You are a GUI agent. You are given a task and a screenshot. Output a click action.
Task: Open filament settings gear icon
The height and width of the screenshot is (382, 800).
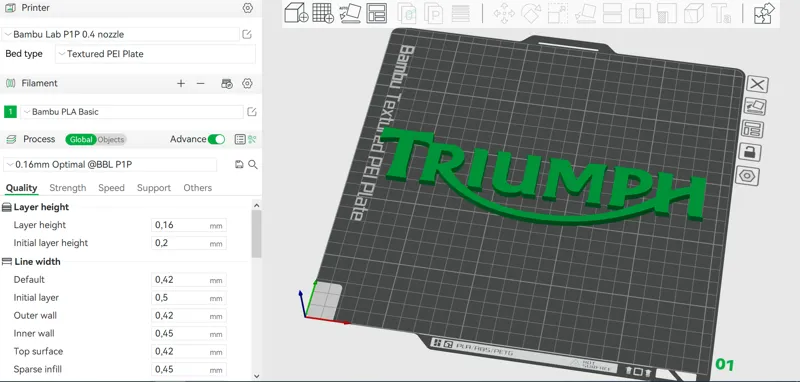pos(247,84)
